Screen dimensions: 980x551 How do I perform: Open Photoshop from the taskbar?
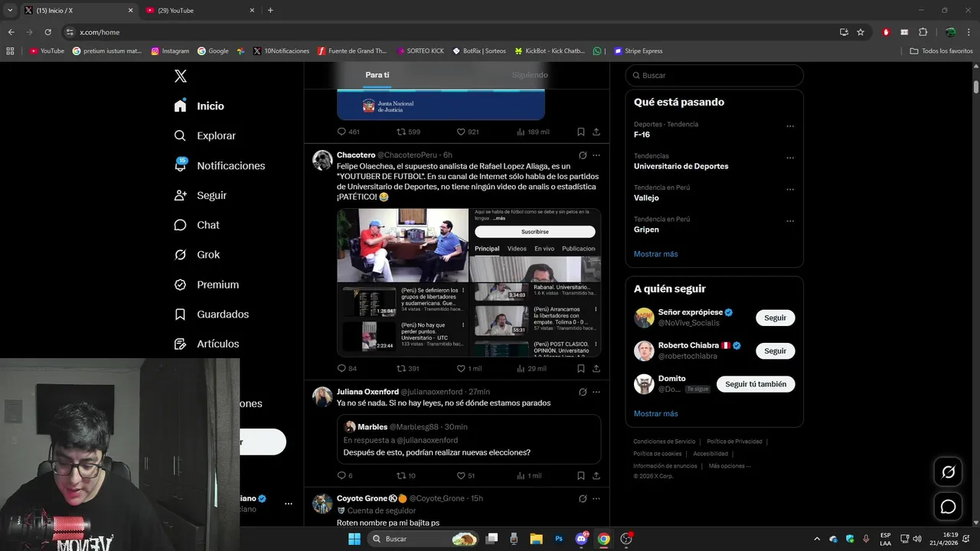click(x=559, y=539)
